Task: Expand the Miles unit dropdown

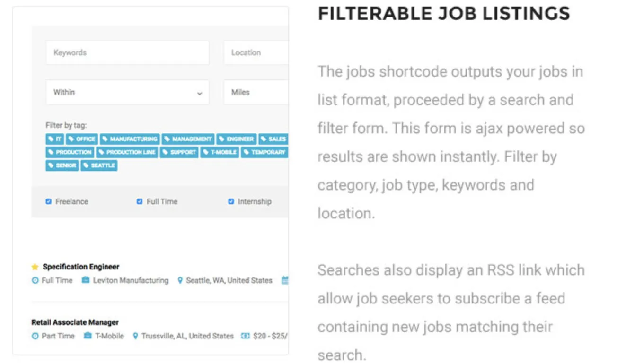Action: (256, 92)
